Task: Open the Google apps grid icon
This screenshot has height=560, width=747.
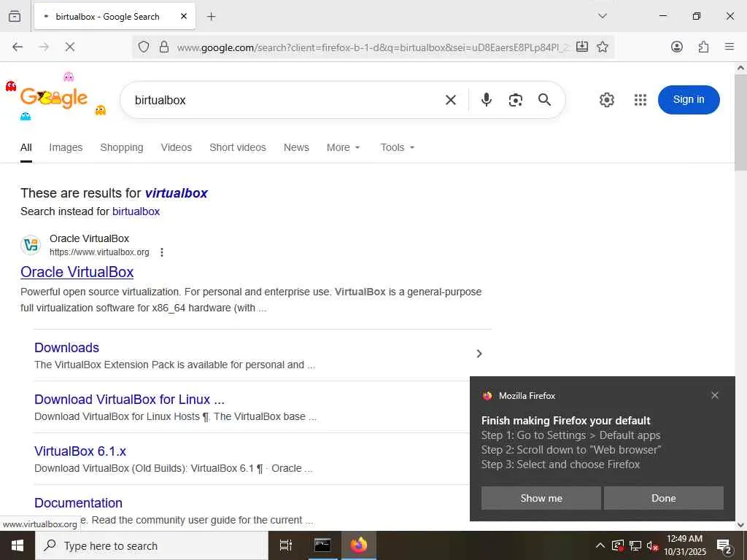Action: coord(640,99)
